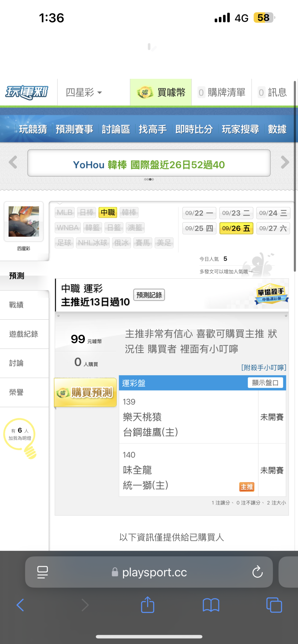Open 遊戲紀錄 sidebar tab
The width and height of the screenshot is (298, 644).
click(24, 334)
